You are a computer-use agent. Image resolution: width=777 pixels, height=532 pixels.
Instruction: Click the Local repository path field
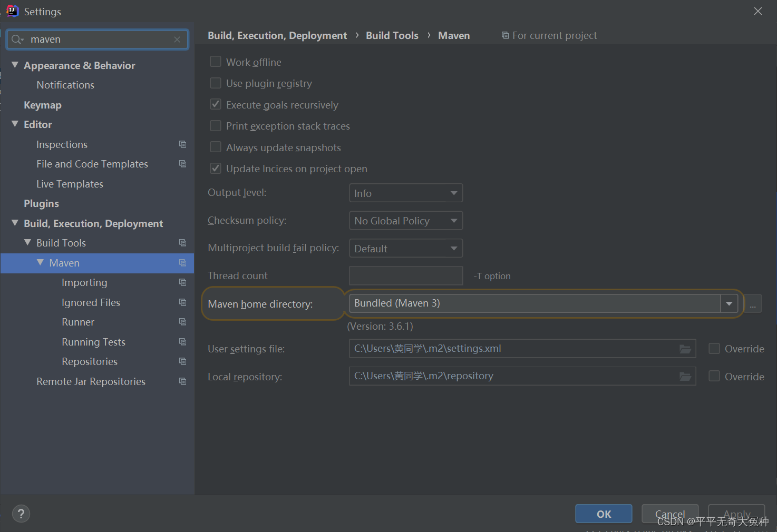(x=522, y=376)
